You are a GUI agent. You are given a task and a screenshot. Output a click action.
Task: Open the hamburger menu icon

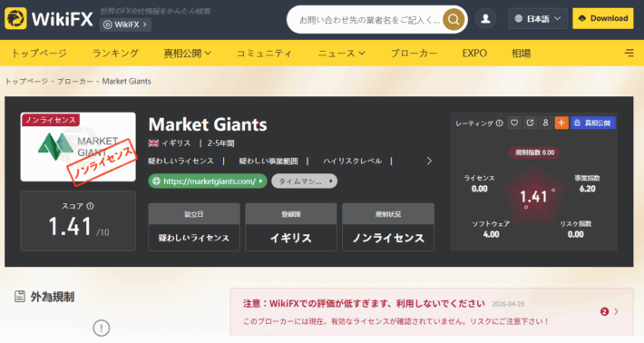629,53
